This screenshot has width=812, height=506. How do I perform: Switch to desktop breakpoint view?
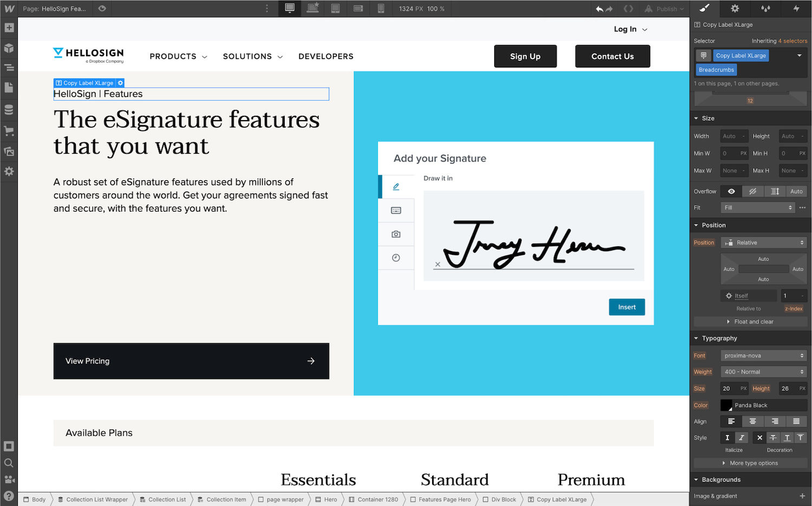coord(290,8)
